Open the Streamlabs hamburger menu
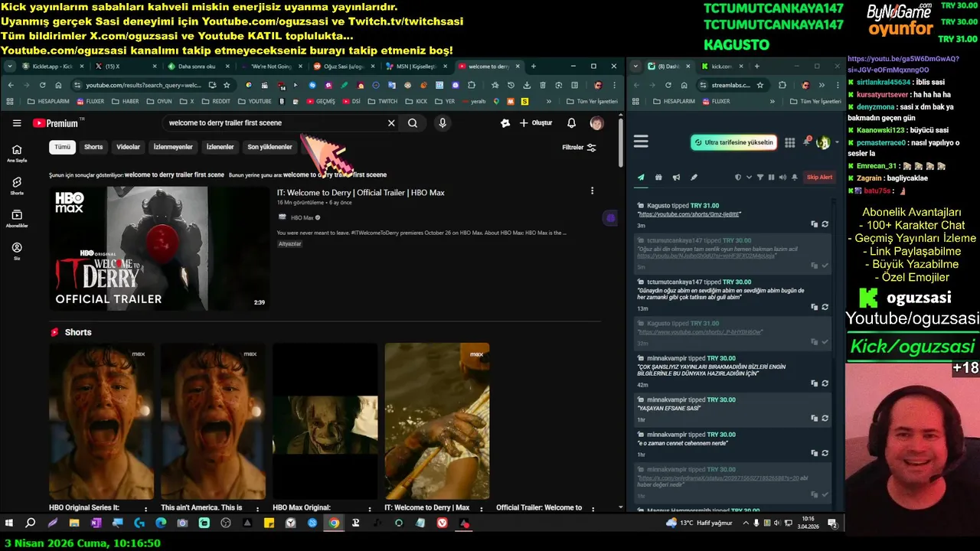 [x=641, y=142]
